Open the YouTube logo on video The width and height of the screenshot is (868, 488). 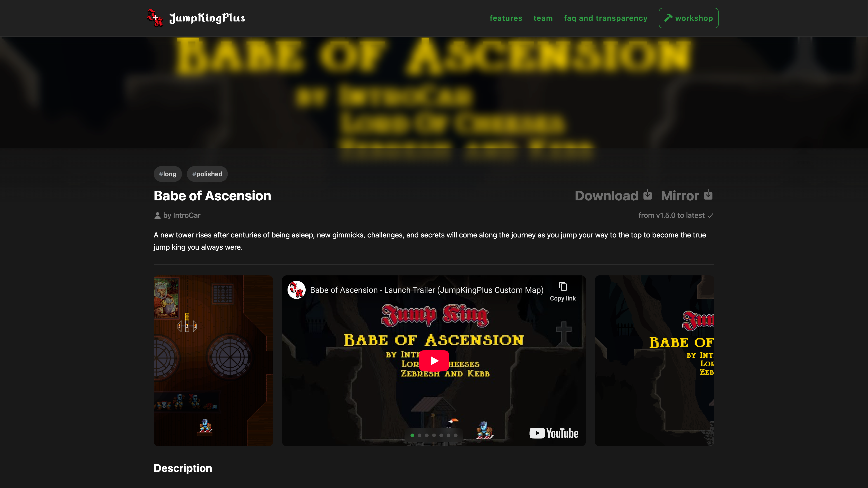(554, 433)
